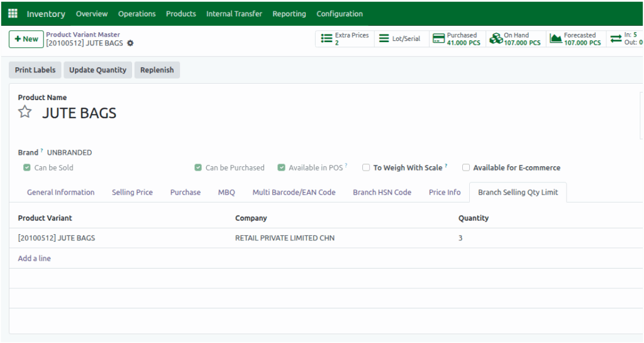This screenshot has width=644, height=343.
Task: Go to Product Variant Master breadcrumb
Action: (83, 35)
